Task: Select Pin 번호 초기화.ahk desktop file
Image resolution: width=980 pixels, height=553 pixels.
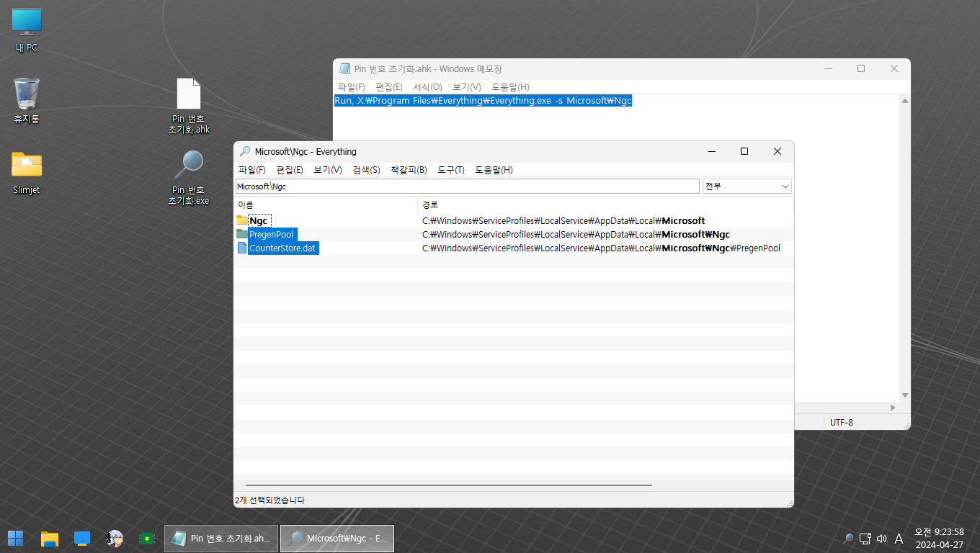Action: click(x=189, y=106)
